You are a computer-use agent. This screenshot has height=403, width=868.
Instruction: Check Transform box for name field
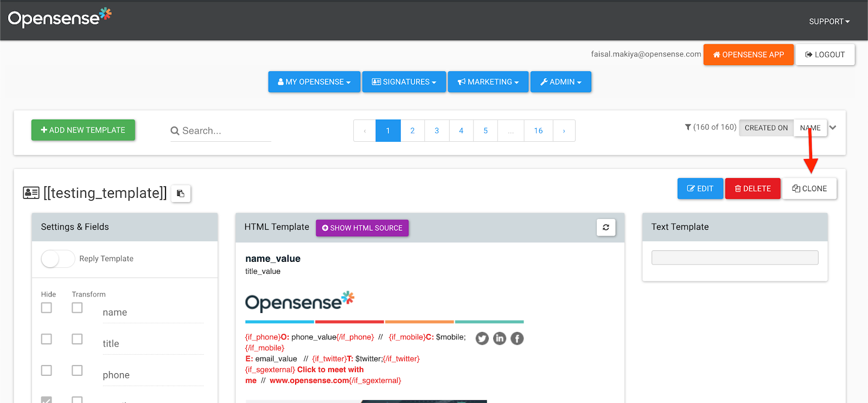[x=78, y=308]
